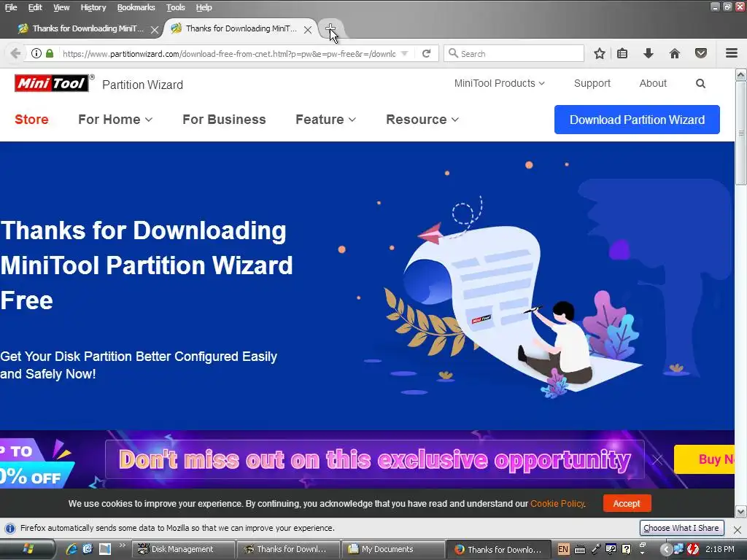Click the taskbar clock showing 2:18 PM
Image resolution: width=747 pixels, height=560 pixels.
click(x=720, y=549)
